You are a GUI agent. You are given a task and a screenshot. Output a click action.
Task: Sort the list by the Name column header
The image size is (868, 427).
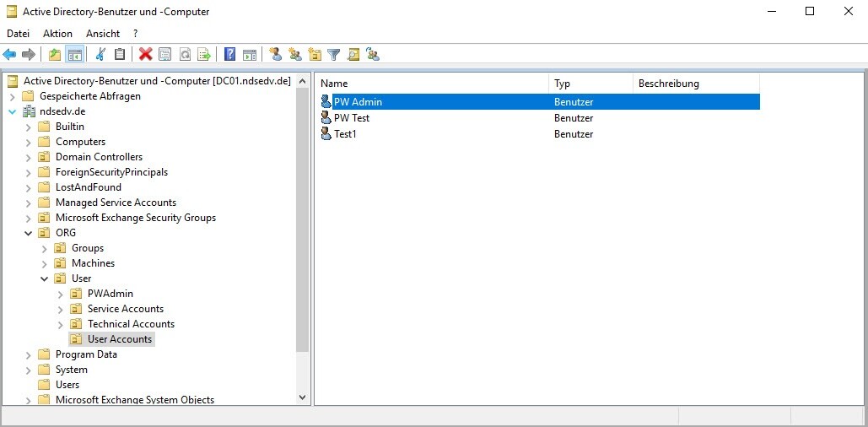pyautogui.click(x=430, y=84)
